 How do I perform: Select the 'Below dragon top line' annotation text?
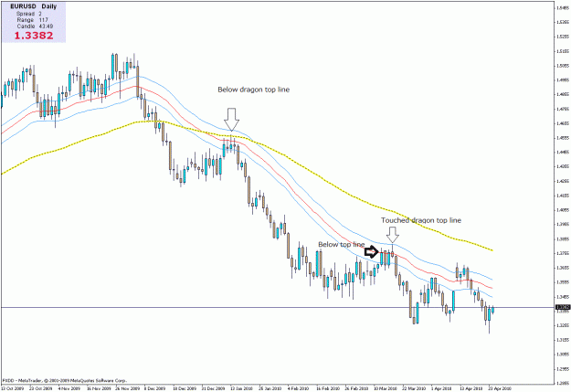(253, 90)
